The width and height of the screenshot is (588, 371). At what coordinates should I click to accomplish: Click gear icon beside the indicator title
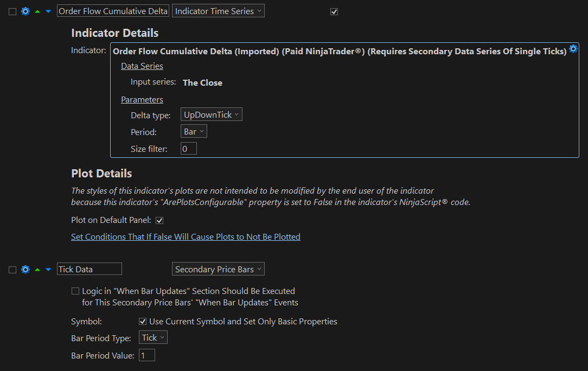[x=573, y=48]
